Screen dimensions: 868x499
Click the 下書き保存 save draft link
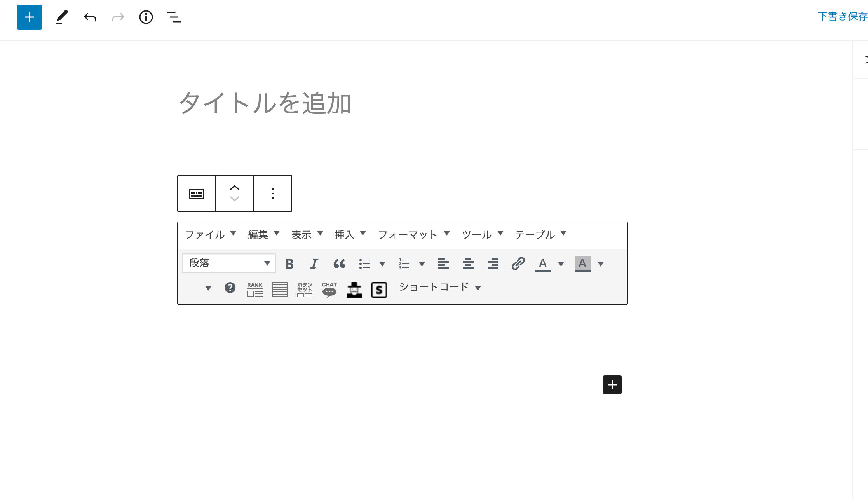pos(842,17)
